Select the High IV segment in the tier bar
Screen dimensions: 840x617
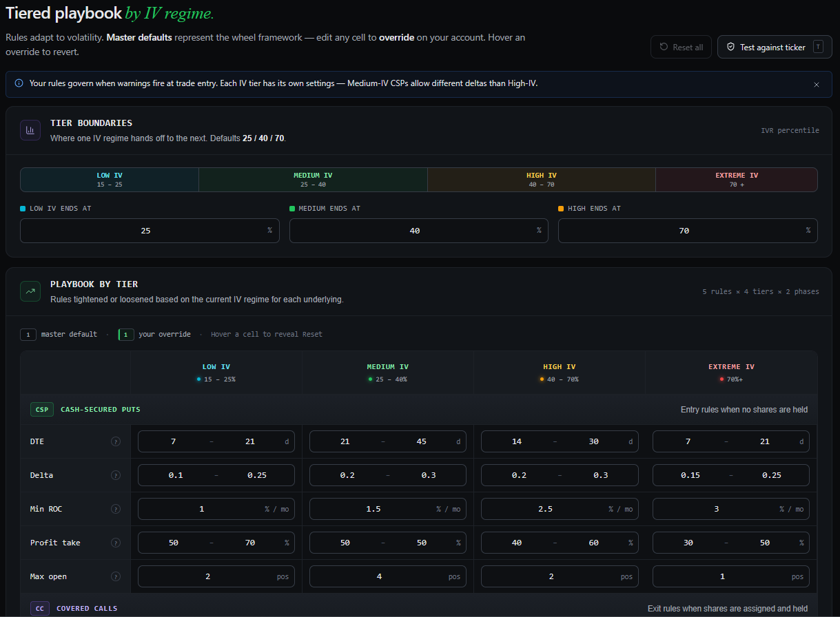[x=541, y=180]
